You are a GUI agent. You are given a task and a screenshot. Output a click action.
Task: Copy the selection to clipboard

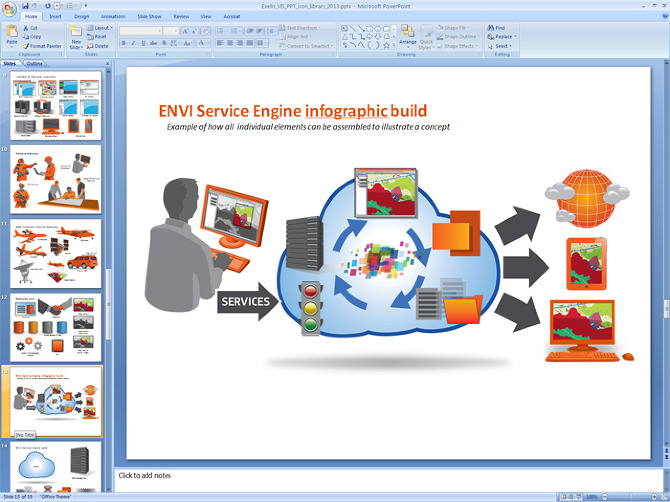pos(32,37)
